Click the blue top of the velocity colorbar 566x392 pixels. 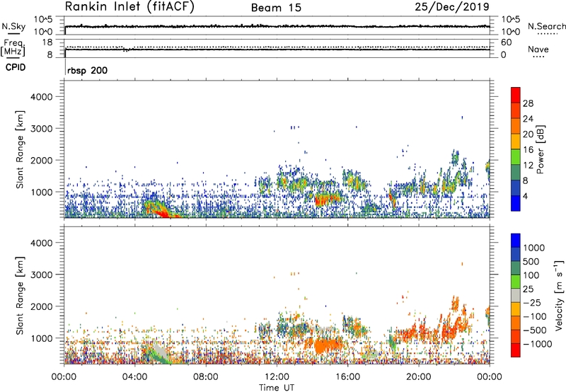point(516,241)
